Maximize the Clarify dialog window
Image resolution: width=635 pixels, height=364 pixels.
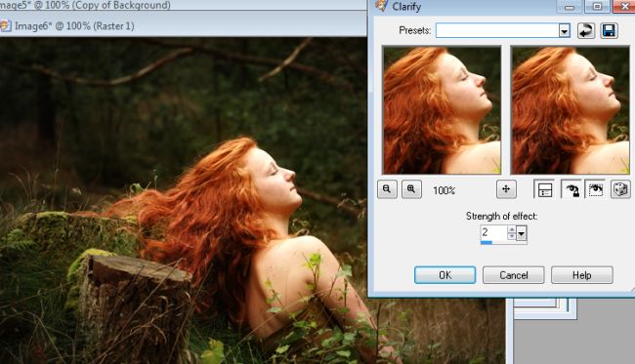point(597,7)
